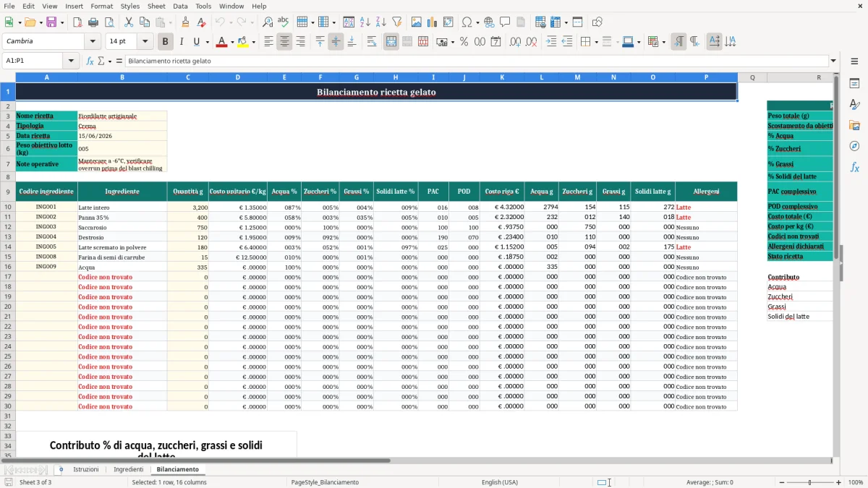This screenshot has width=868, height=488.
Task: Open the Font Color dropdown arrow
Action: [x=231, y=42]
